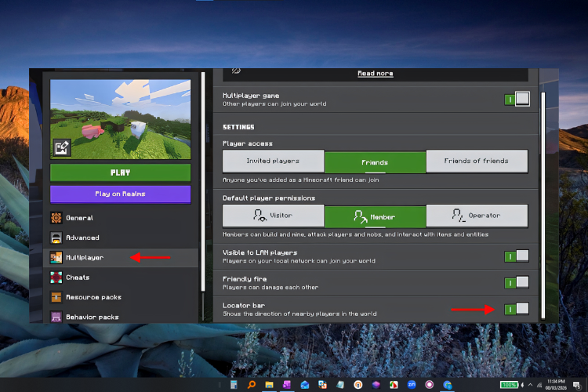Open the Behavior packs icon

click(x=56, y=317)
